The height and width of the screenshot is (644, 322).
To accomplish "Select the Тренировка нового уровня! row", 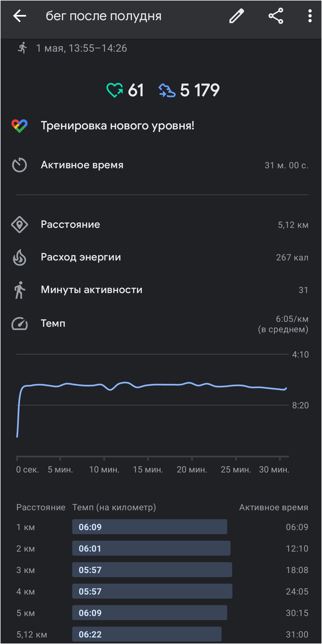I will click(x=161, y=126).
